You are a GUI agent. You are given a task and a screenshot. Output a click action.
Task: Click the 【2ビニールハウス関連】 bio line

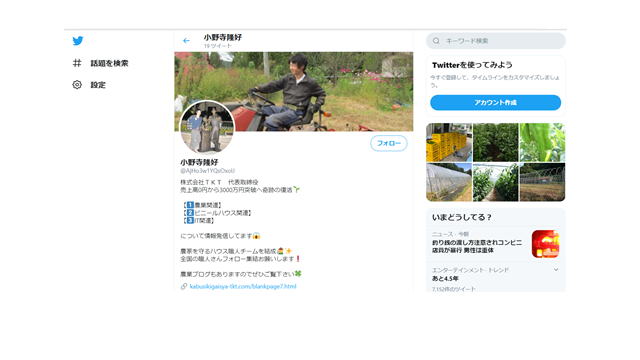(217, 213)
